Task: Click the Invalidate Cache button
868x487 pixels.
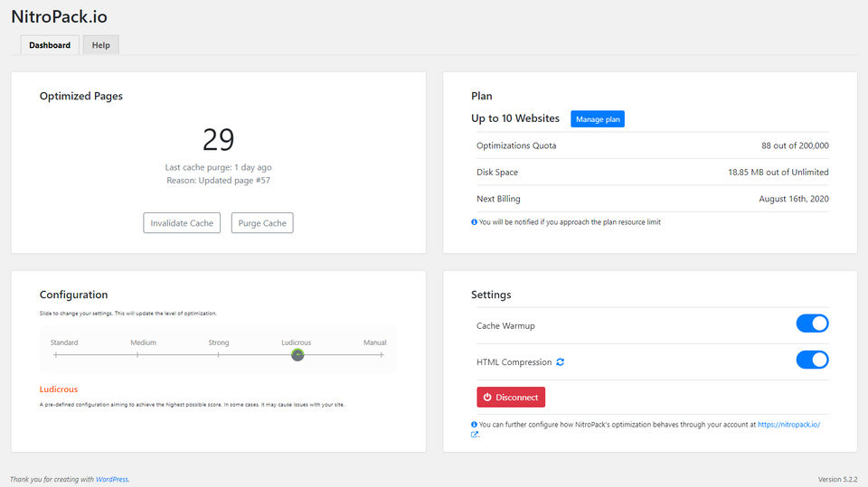Action: coord(182,223)
